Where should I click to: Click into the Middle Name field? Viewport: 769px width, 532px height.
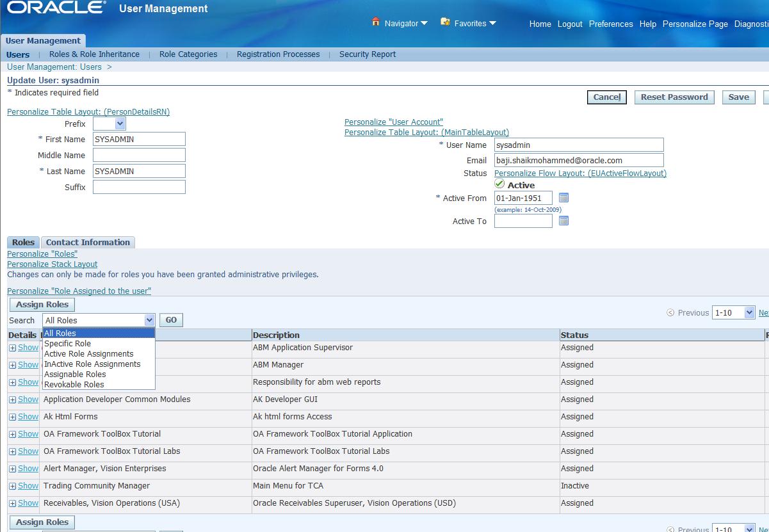(x=139, y=155)
